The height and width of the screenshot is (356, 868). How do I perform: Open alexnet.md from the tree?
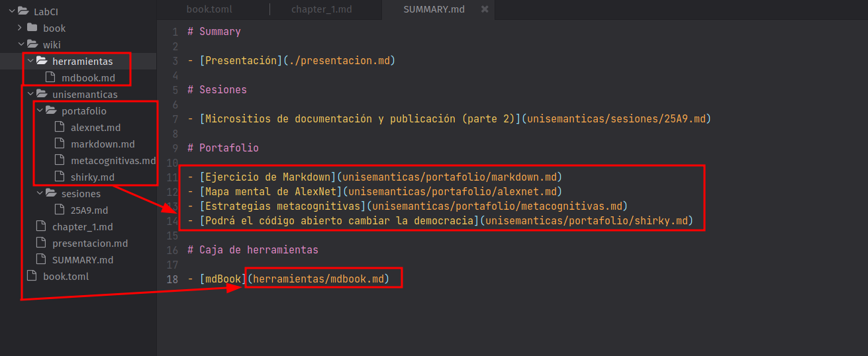96,127
